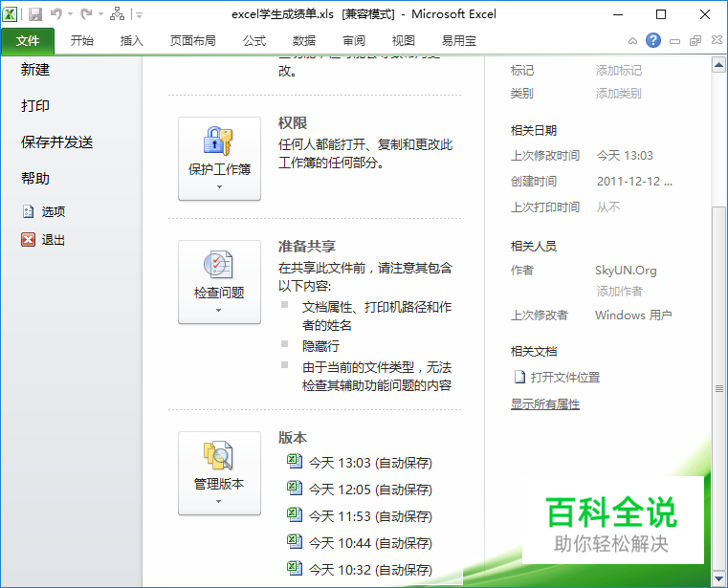
Task: Select 新建 in the backstage menu
Action: (x=34, y=70)
